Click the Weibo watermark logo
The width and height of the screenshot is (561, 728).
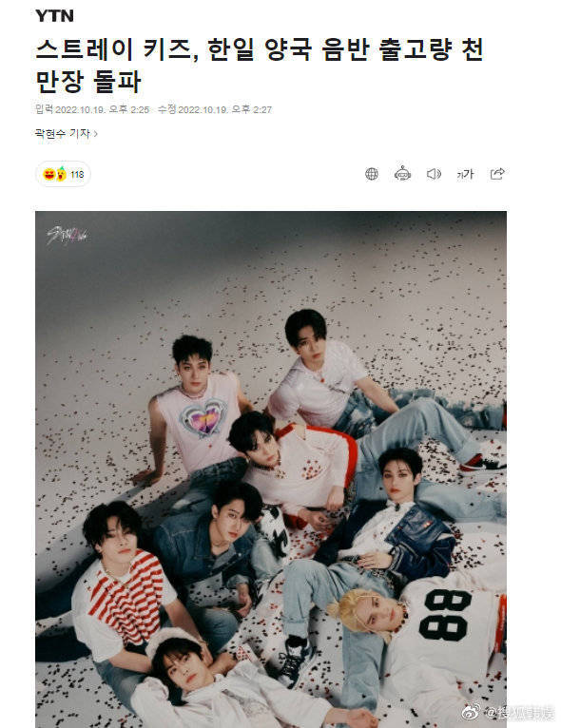point(471,711)
